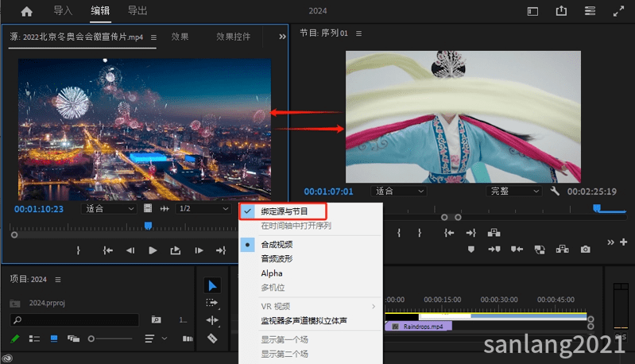Viewport: 635px width, 364px height.
Task: Go to Out point in program monitor
Action: click(x=471, y=233)
